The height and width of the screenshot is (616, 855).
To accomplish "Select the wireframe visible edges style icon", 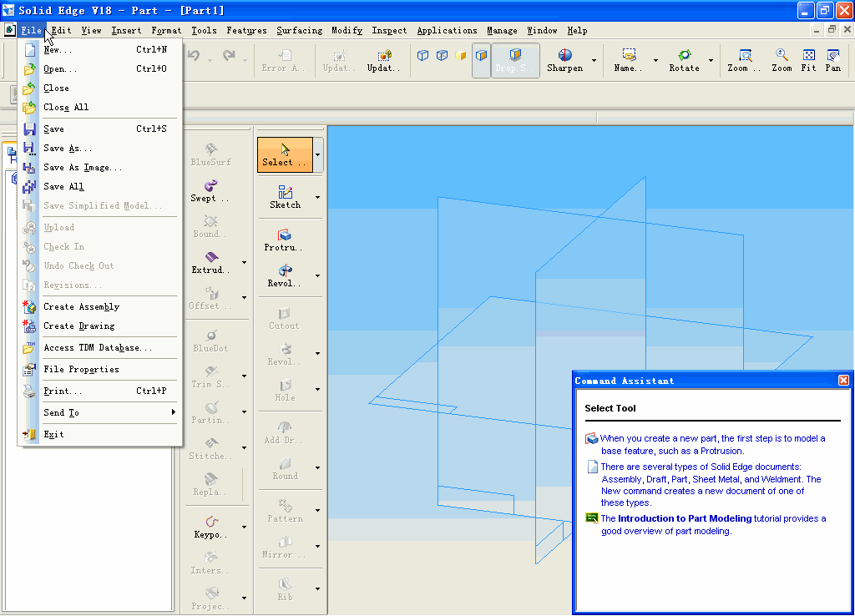I will click(422, 56).
